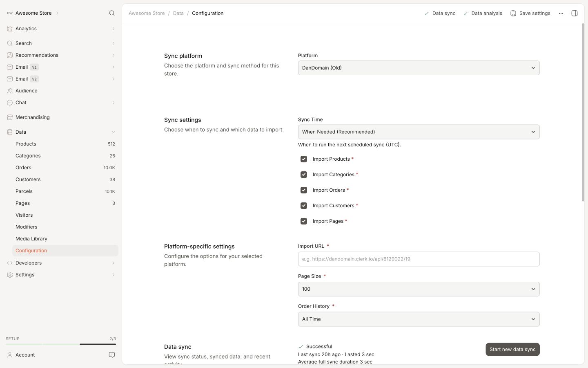Uncheck Import Categories checkbox

coord(304,175)
